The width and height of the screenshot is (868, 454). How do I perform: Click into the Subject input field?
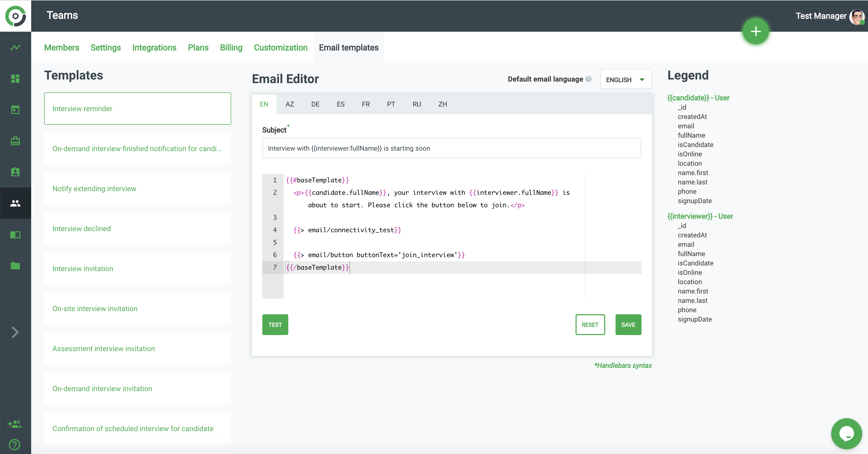point(451,148)
